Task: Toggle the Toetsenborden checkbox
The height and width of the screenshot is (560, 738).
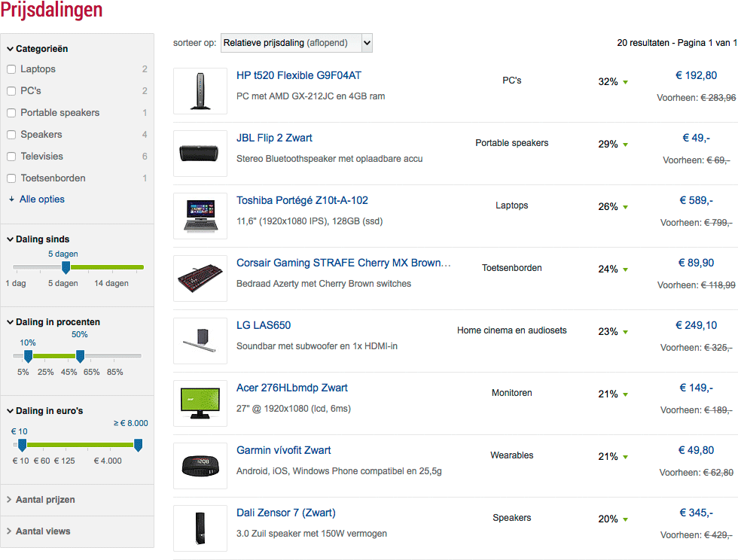Action: [12, 178]
